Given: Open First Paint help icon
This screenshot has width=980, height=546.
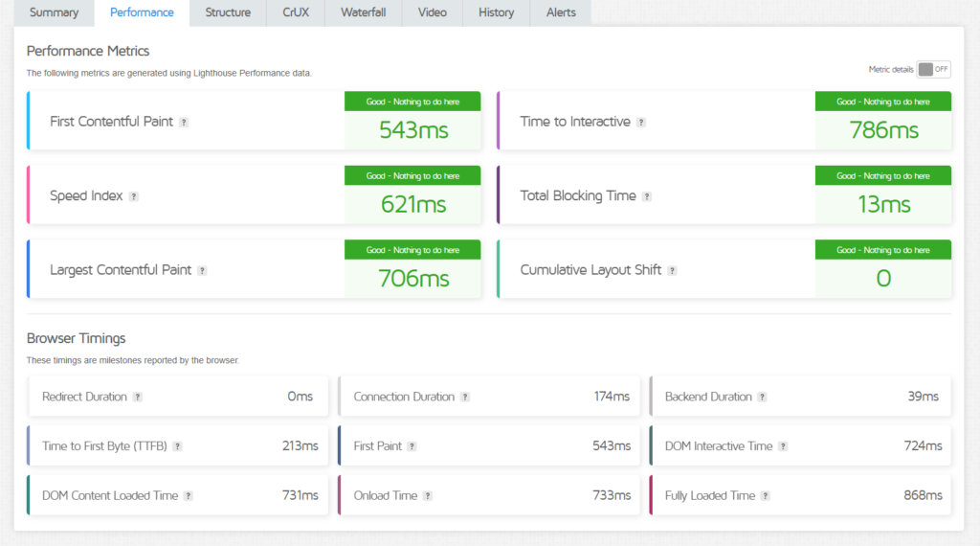Looking at the screenshot, I should (412, 446).
